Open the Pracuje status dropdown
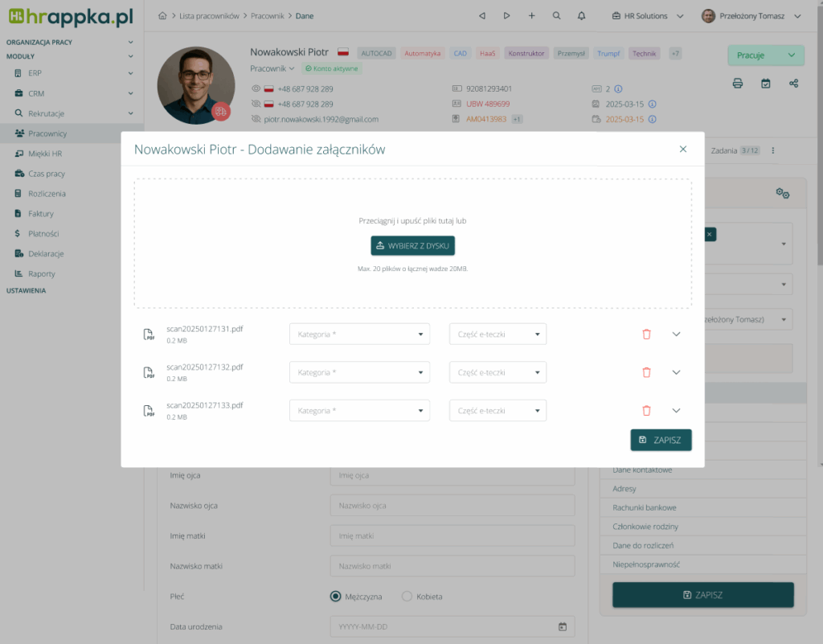 [x=765, y=55]
